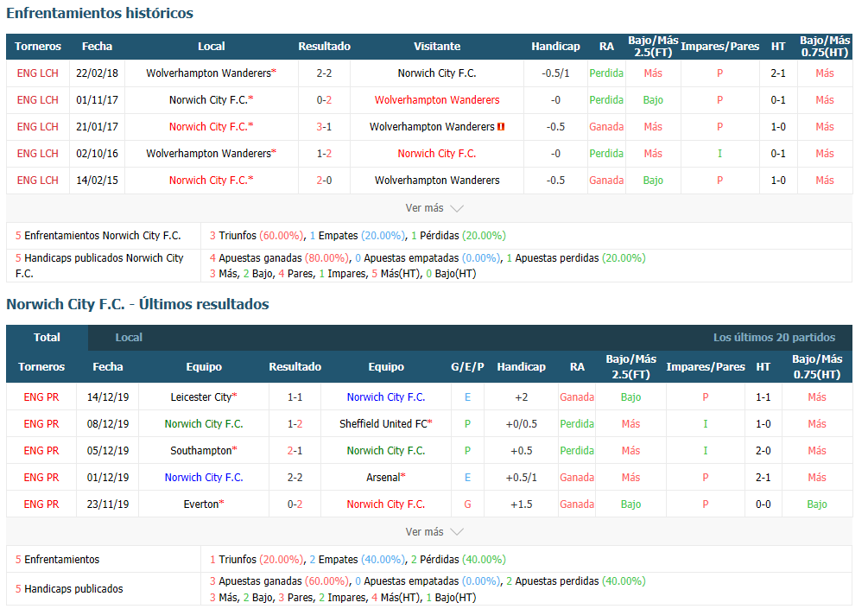The image size is (868, 609).
Task: Click date 08/12/19 in results table
Action: pos(108,424)
